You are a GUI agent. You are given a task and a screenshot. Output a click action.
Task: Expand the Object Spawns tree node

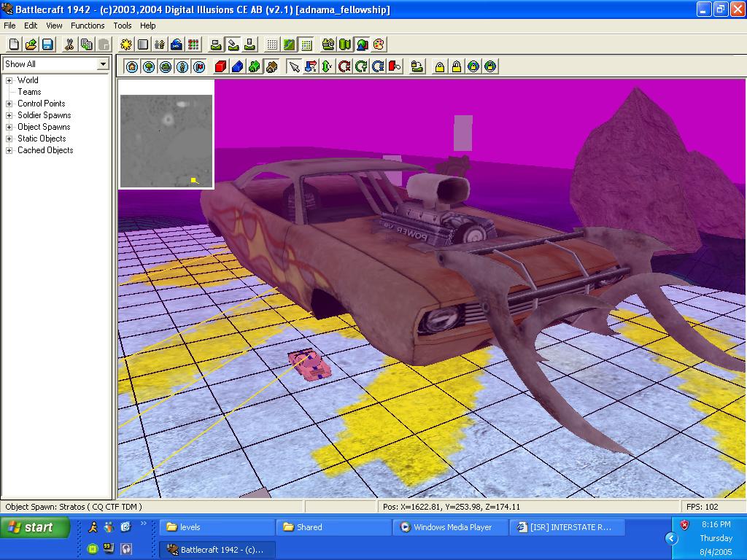pyautogui.click(x=9, y=127)
